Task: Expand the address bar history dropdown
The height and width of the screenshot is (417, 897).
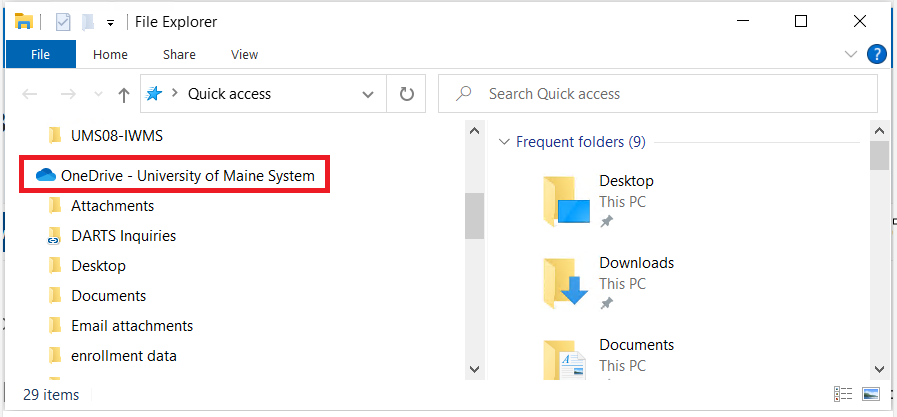Action: [368, 94]
